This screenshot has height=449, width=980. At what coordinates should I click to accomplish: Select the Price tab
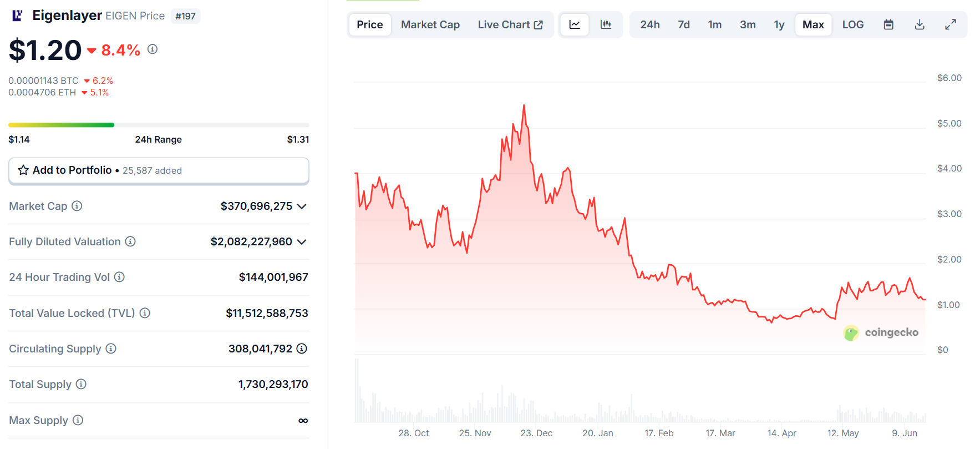(370, 25)
